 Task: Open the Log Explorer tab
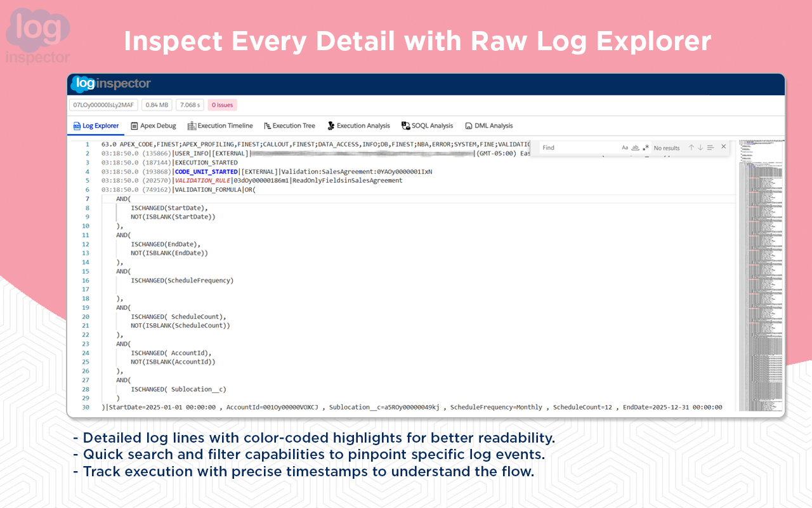click(x=96, y=126)
